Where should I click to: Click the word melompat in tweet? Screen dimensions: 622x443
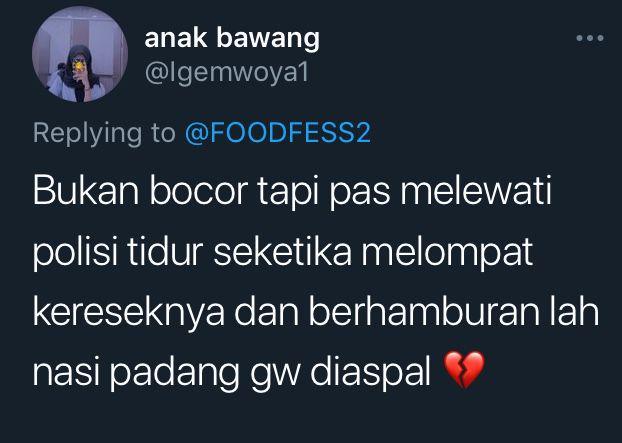coord(447,254)
